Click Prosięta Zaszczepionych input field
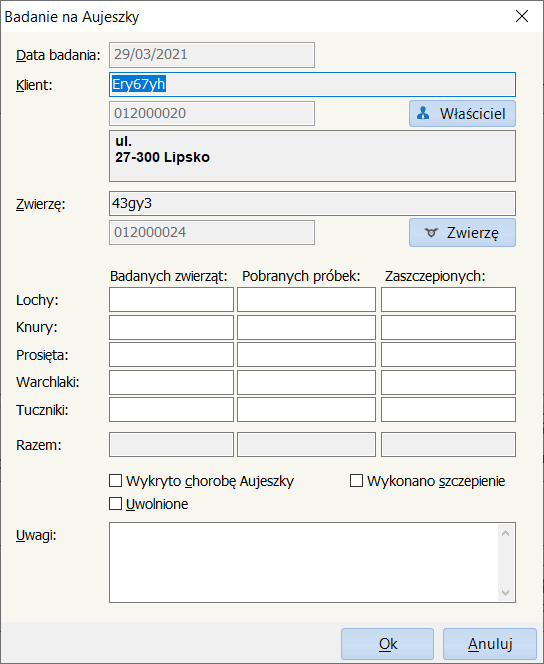544x664 pixels. coord(448,354)
